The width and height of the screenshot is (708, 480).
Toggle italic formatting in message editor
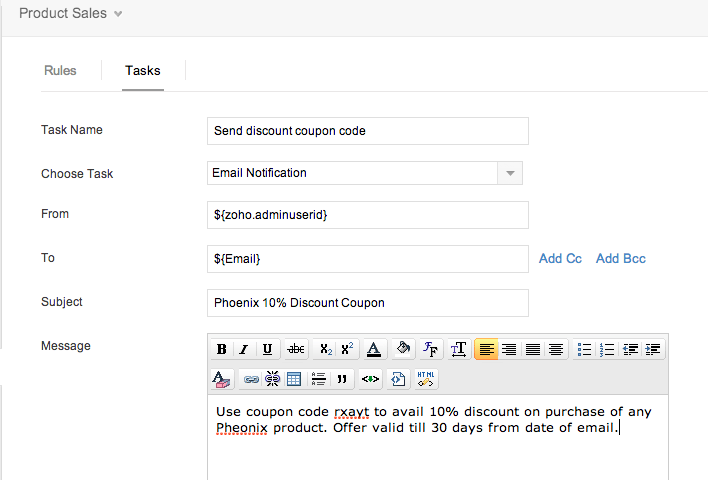point(244,349)
